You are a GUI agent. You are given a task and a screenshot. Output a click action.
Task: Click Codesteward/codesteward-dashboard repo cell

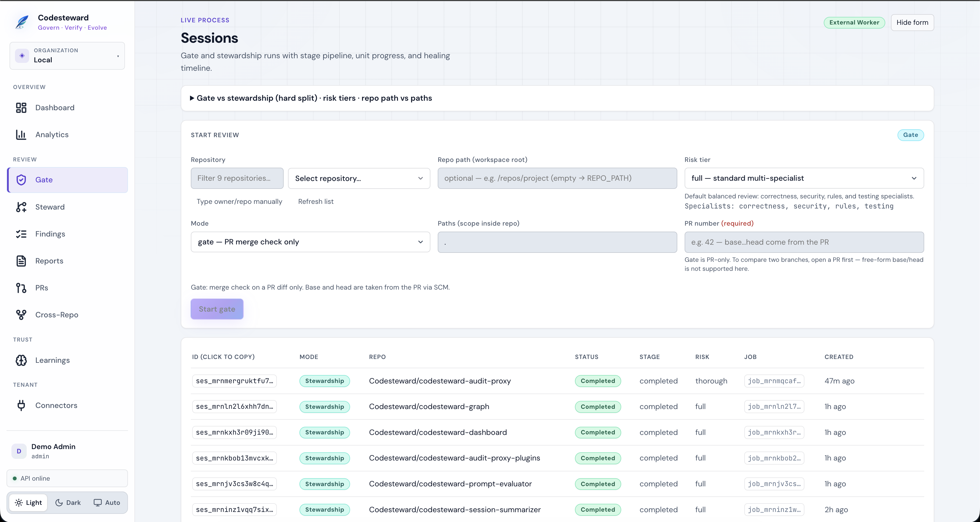(438, 432)
